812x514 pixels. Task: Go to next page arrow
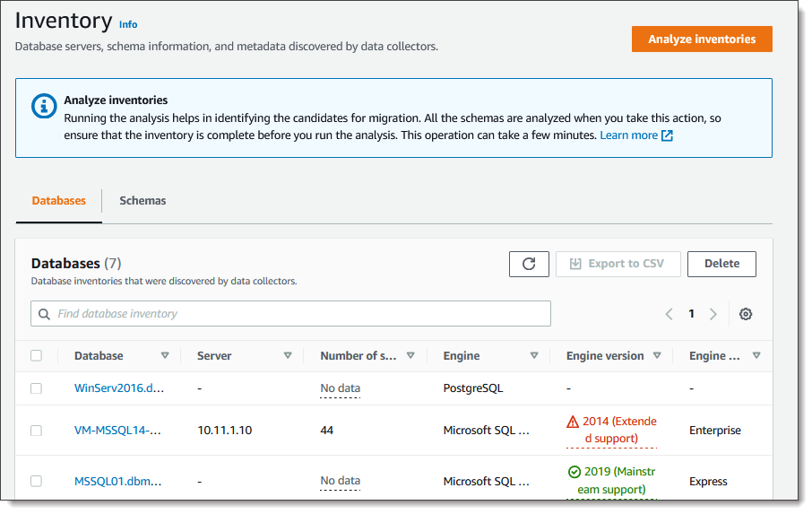pos(713,314)
